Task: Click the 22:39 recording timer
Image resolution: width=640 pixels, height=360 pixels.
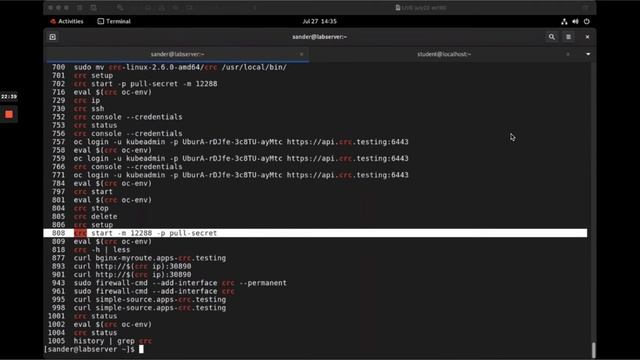Action: (x=9, y=97)
